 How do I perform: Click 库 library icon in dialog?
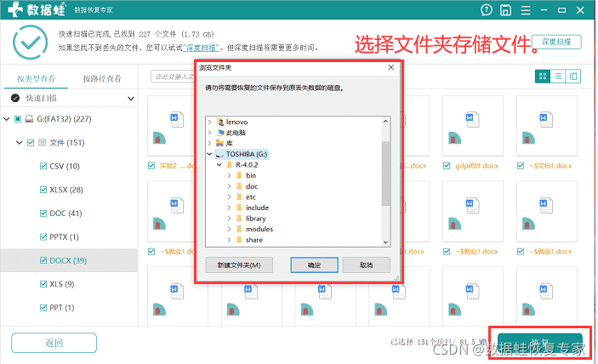220,144
